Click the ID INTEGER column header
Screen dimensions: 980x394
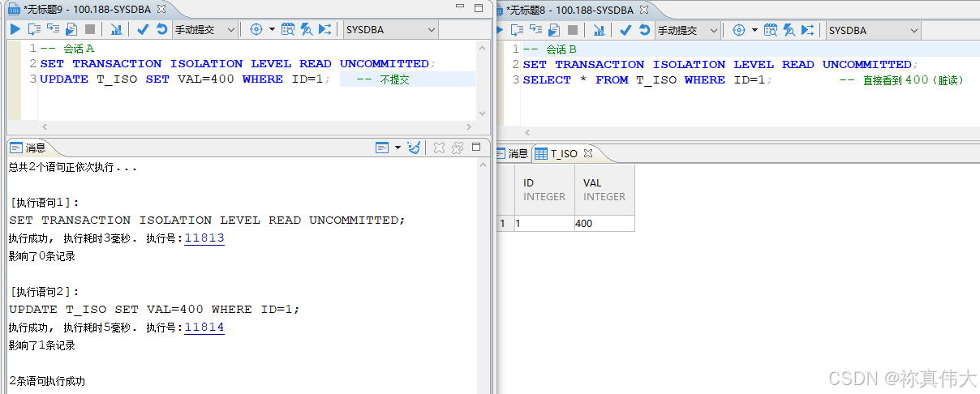(x=544, y=190)
